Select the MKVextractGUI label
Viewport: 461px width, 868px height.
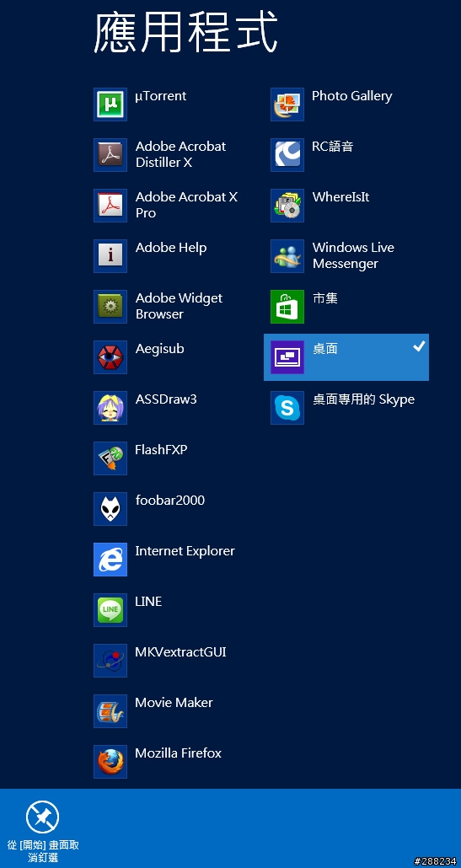[x=180, y=652]
